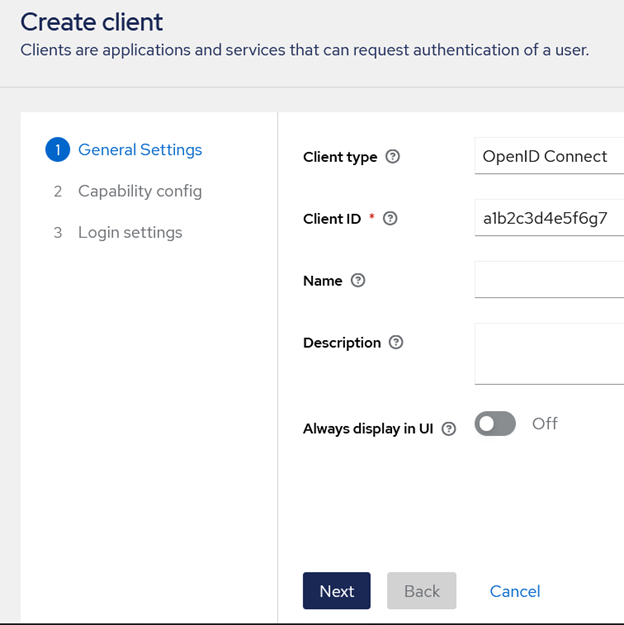Open the Client type dropdown

tap(549, 156)
